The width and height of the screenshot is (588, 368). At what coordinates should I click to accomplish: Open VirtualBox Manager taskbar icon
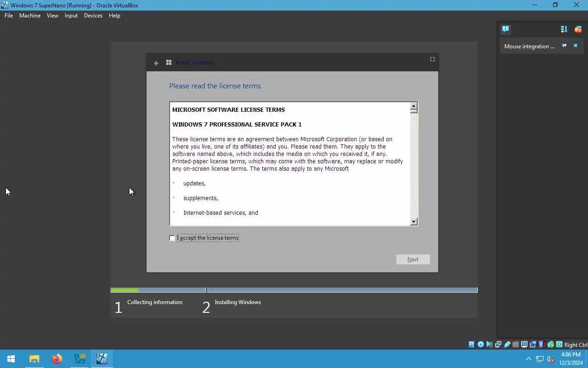[79, 359]
